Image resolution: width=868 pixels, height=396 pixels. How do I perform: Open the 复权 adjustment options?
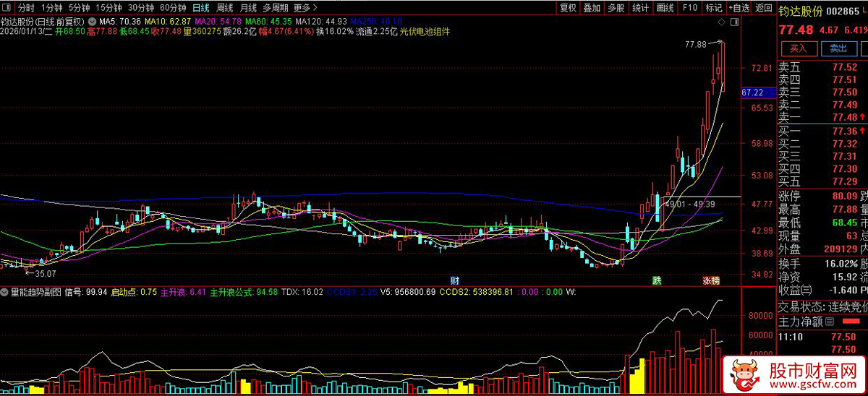pos(569,8)
